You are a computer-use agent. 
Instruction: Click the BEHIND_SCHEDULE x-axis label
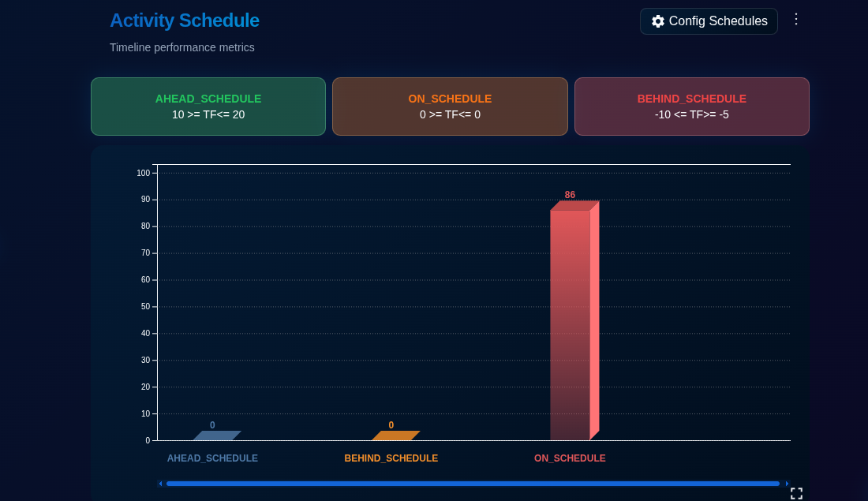(391, 458)
